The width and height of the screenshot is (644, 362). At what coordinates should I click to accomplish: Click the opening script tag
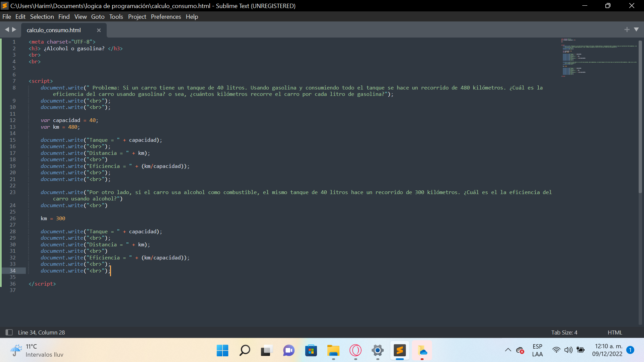(41, 81)
